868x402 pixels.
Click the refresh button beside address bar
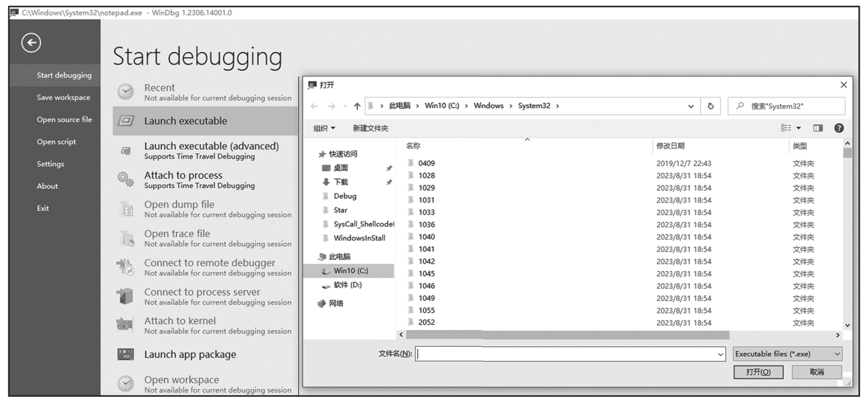[x=711, y=106]
